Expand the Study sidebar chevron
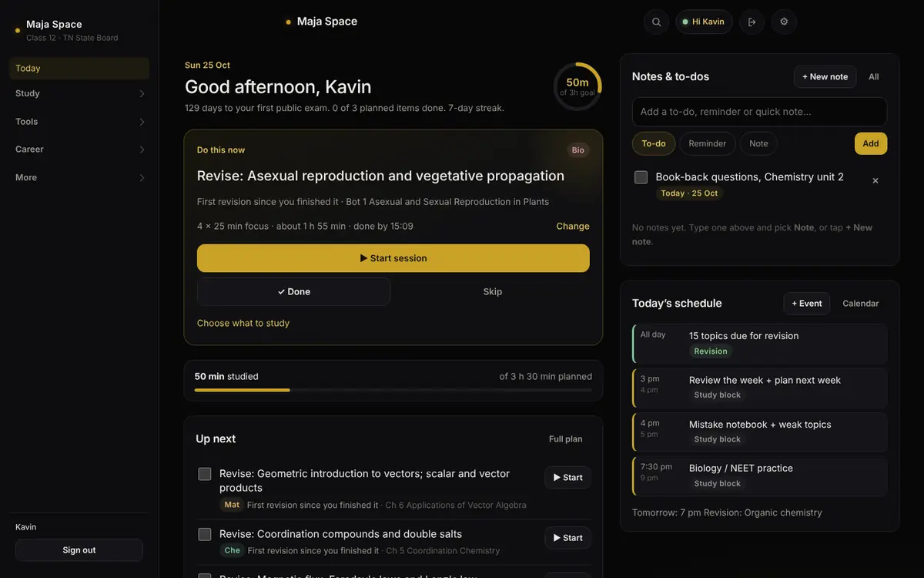This screenshot has width=924, height=578. pyautogui.click(x=142, y=94)
